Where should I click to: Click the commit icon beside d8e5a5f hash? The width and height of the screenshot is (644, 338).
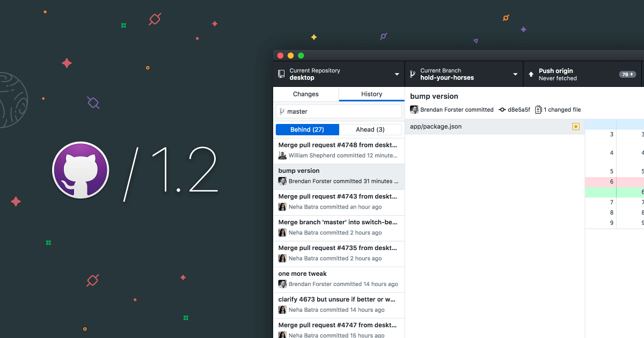[x=503, y=109]
